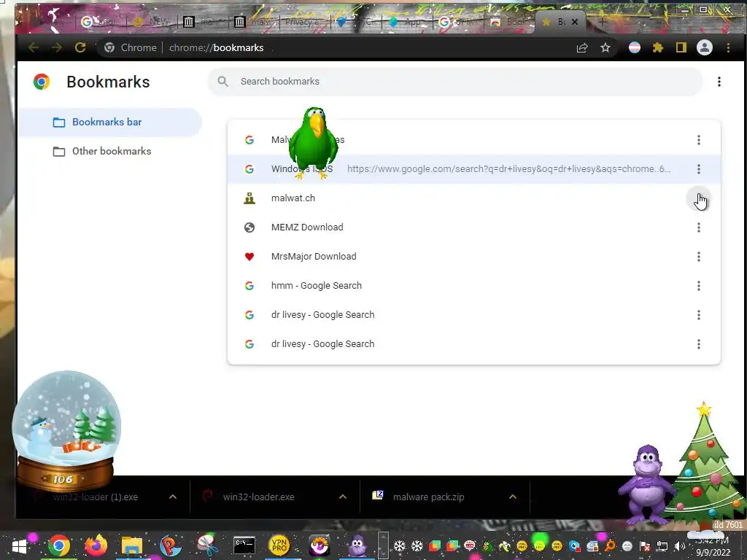The width and height of the screenshot is (747, 560).
Task: Select 'hmm - Google Search' bookmark
Action: click(474, 286)
